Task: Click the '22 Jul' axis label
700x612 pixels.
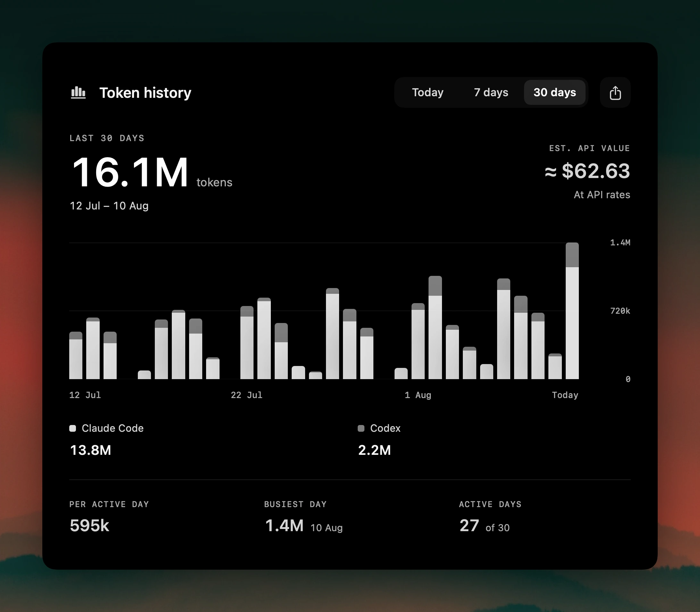Action: [x=247, y=395]
